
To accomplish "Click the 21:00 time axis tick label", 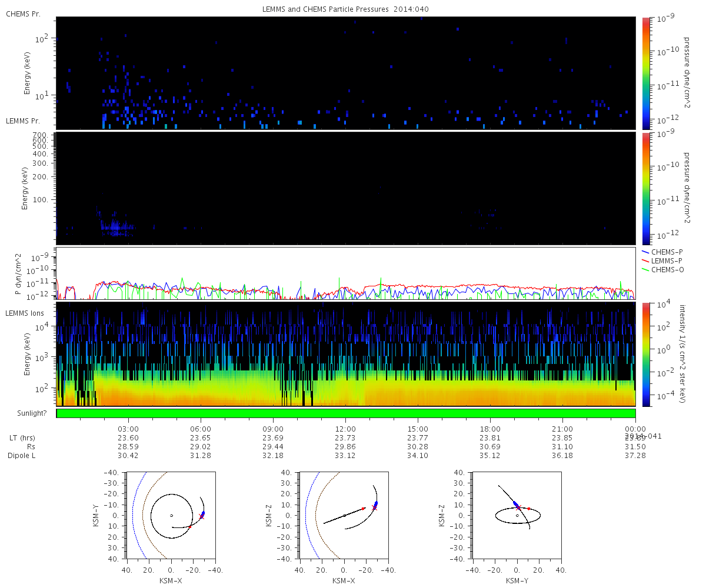I will pos(562,429).
